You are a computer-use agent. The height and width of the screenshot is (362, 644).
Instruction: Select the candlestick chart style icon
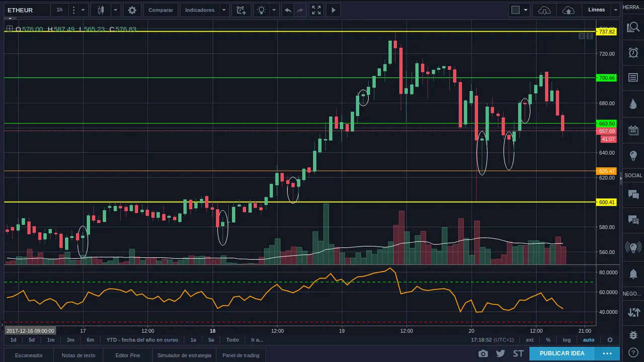tap(101, 10)
